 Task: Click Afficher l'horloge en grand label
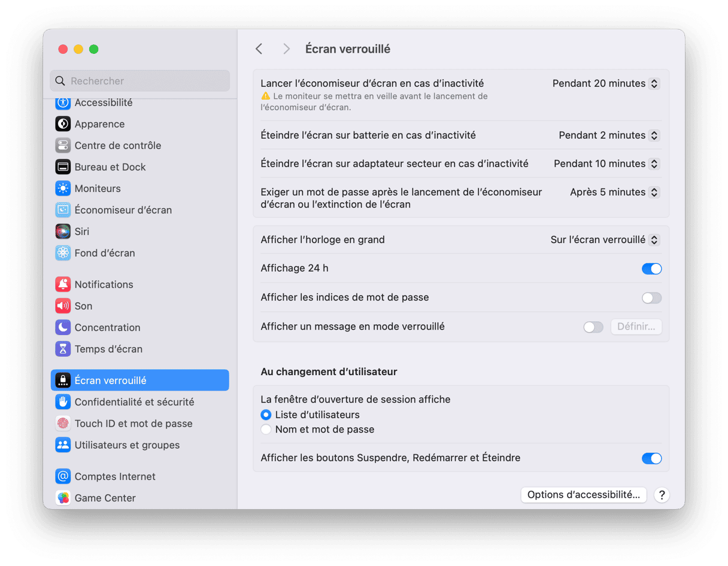323,239
